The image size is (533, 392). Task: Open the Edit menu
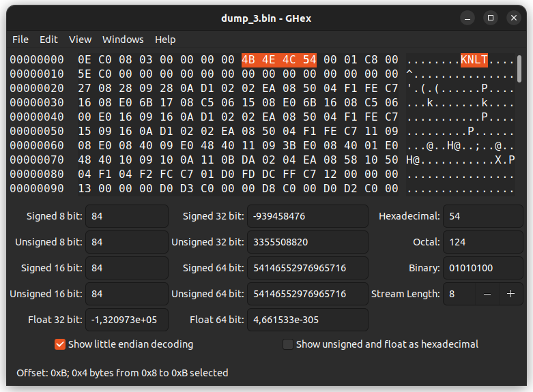48,40
